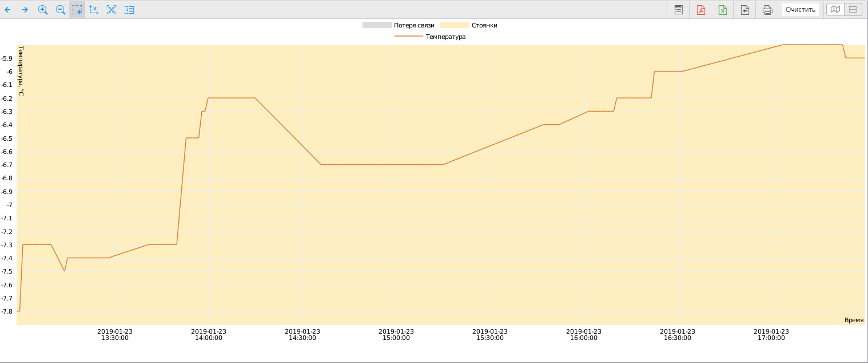Switch to the map view toggle
The width and height of the screenshot is (868, 364).
click(x=836, y=10)
